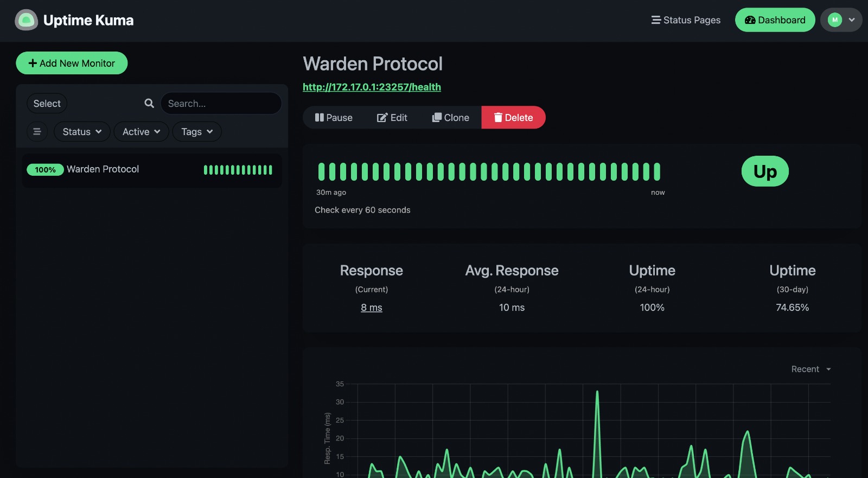Select Warden Protocol monitor in list
868x478 pixels.
tap(152, 170)
